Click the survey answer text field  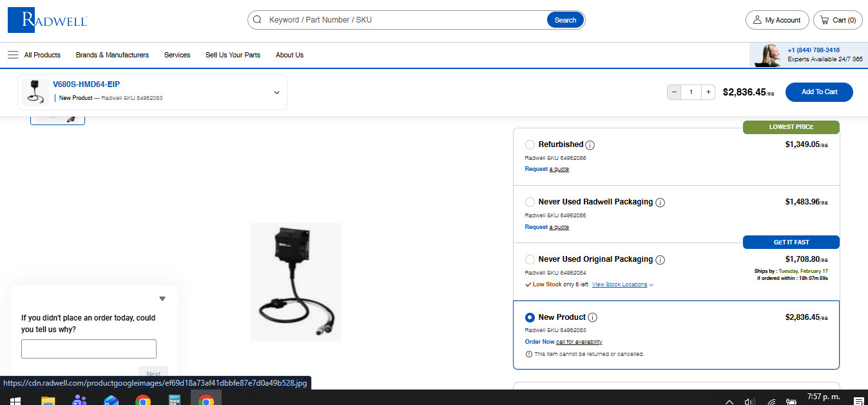pos(89,349)
